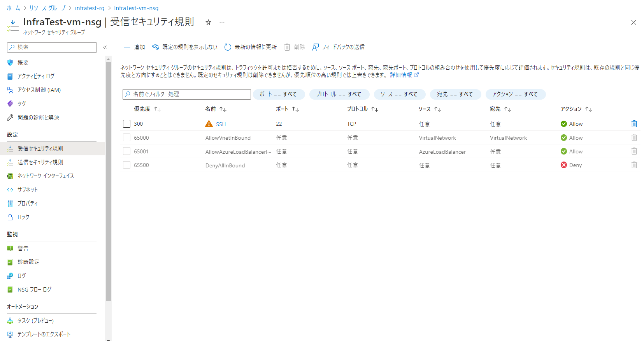Click trash icon in AllowVnetInBound row
The width and height of the screenshot is (644, 341).
tap(634, 137)
